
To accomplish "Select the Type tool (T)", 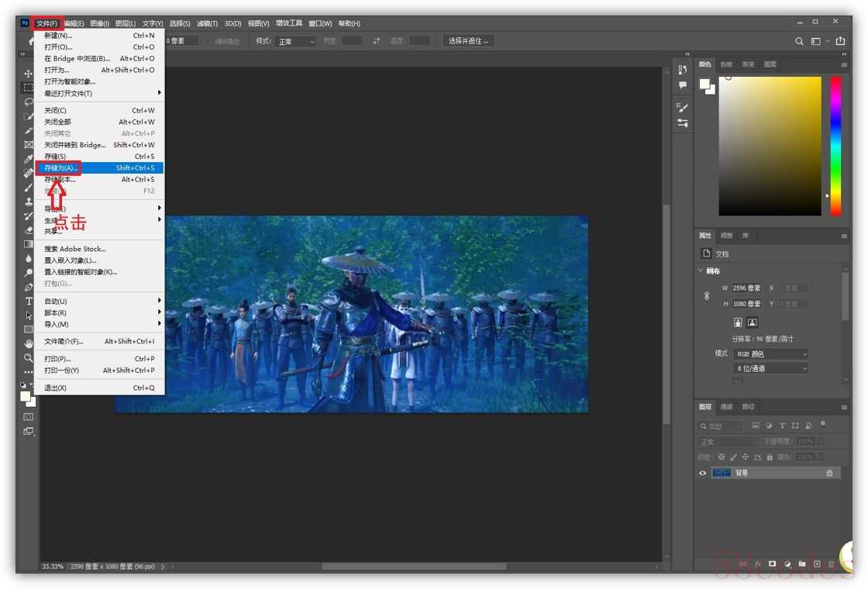I will click(x=29, y=301).
